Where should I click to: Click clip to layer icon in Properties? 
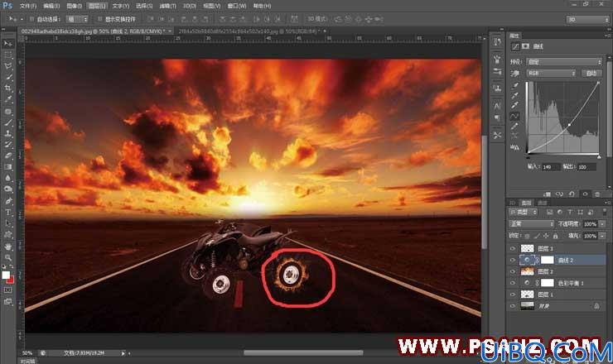pyautogui.click(x=547, y=194)
